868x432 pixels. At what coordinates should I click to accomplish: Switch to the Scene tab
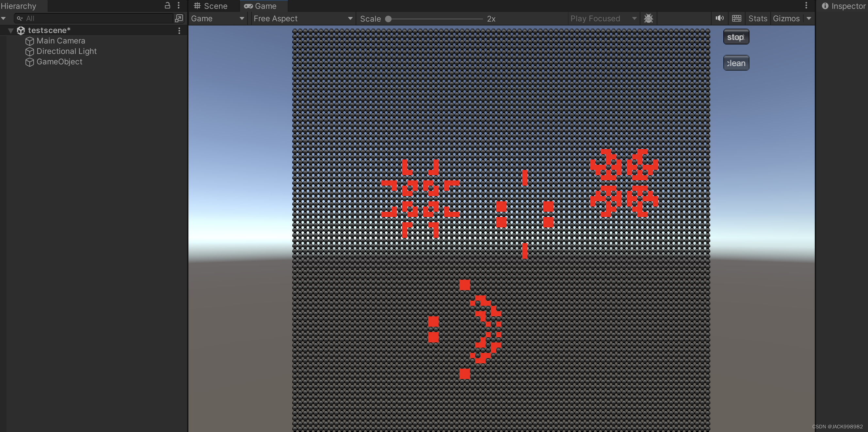(x=211, y=6)
